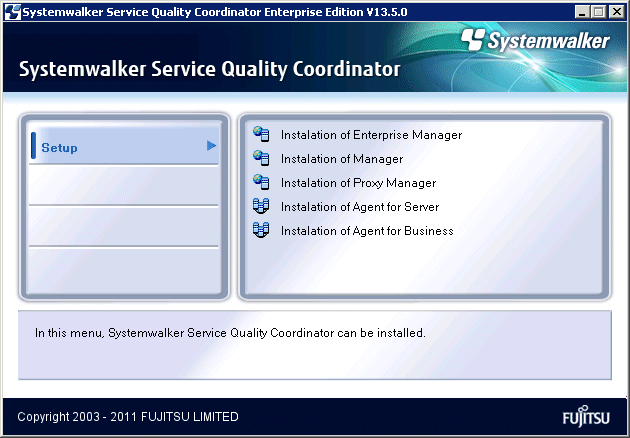Click the arrow beside Setup
This screenshot has height=438, width=630.
[212, 145]
